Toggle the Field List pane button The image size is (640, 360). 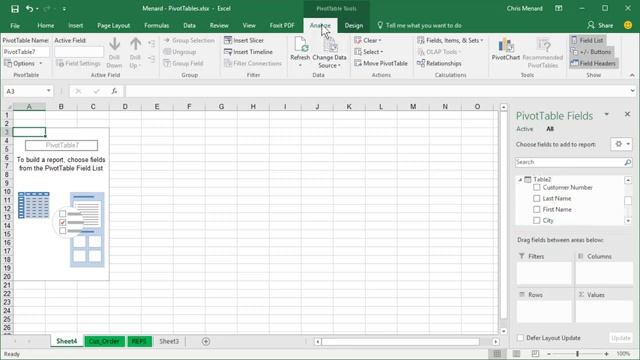(x=587, y=40)
